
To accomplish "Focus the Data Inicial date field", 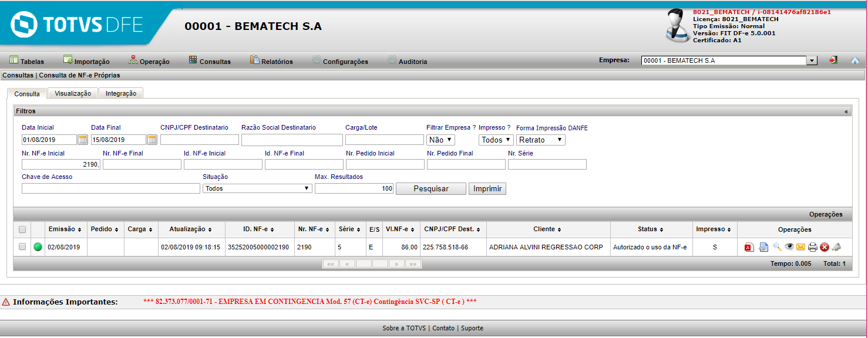I will 49,140.
